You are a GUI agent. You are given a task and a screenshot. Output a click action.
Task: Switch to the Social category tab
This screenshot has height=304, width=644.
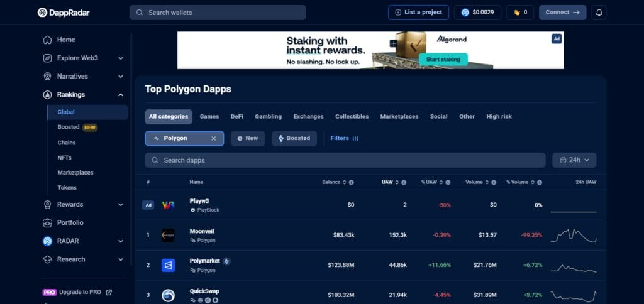click(438, 117)
